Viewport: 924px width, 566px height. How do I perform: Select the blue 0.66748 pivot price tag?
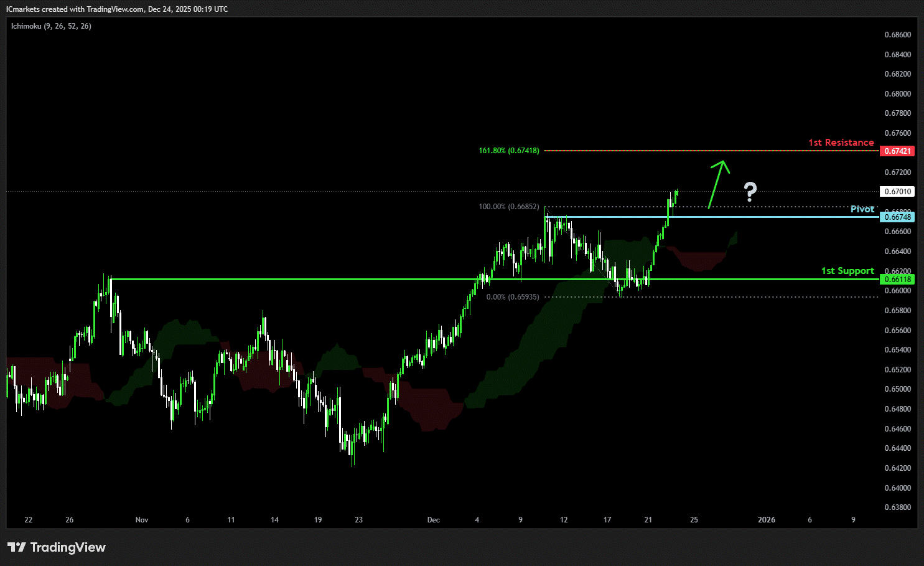pyautogui.click(x=897, y=217)
